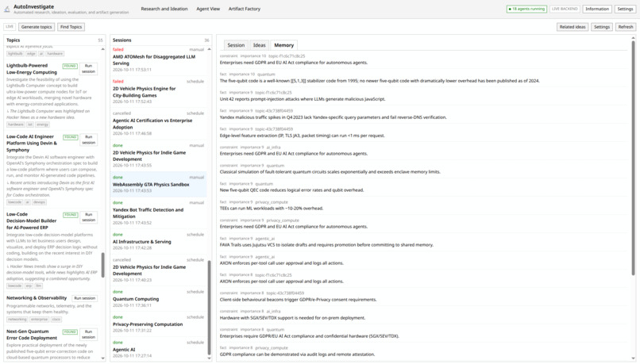
Task: Click the 'erp' tag under Decision-Model Builder
Action: pos(29,285)
